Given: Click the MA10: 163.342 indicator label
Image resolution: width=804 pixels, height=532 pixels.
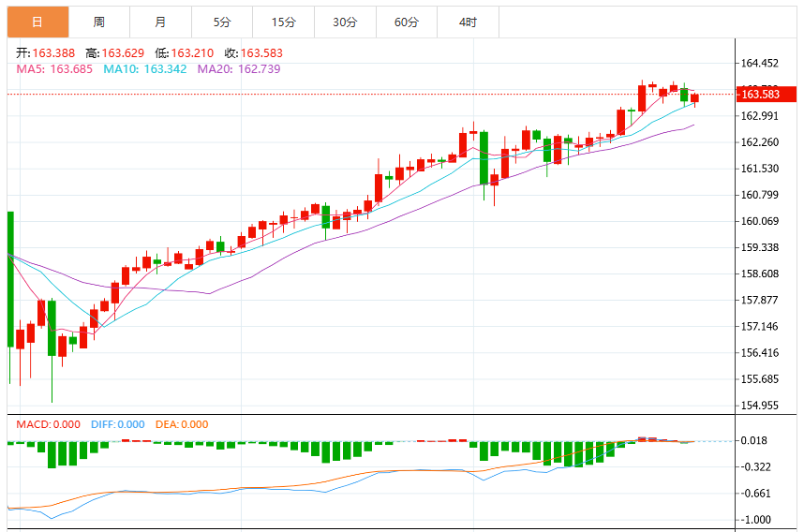Looking at the screenshot, I should point(145,69).
